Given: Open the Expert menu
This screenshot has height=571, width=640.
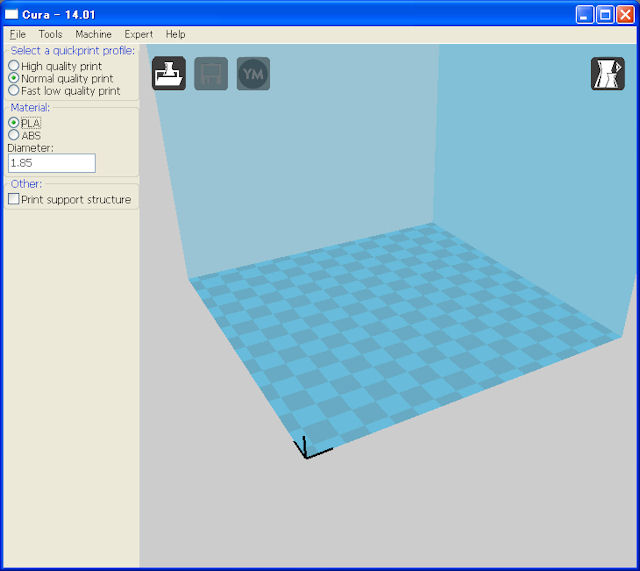Looking at the screenshot, I should [x=139, y=34].
